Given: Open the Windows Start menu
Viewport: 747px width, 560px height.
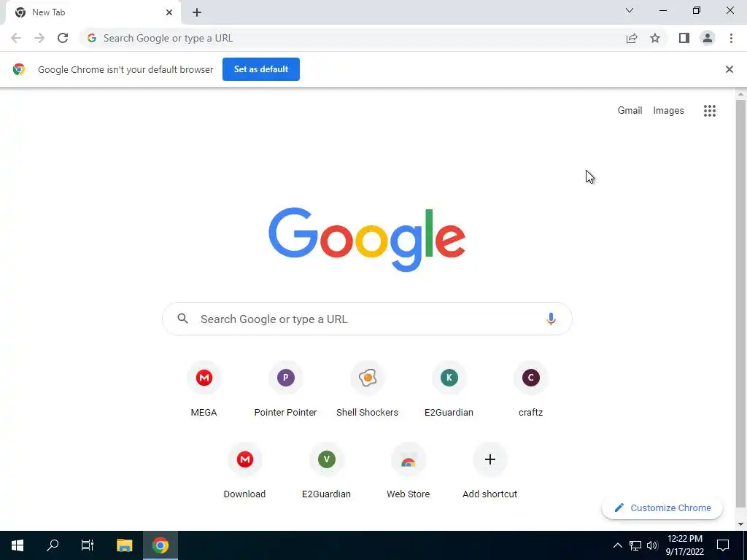Looking at the screenshot, I should [18, 545].
